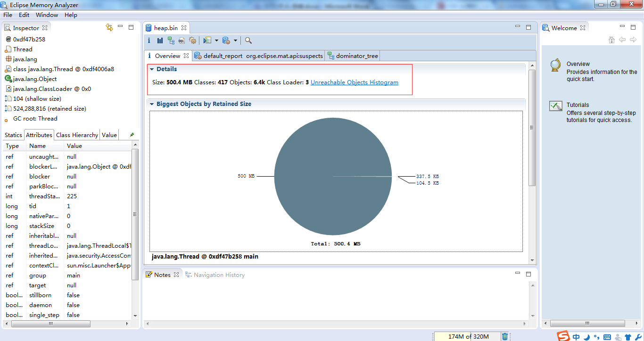Switch to the Class Hierarchy tab

coord(77,135)
